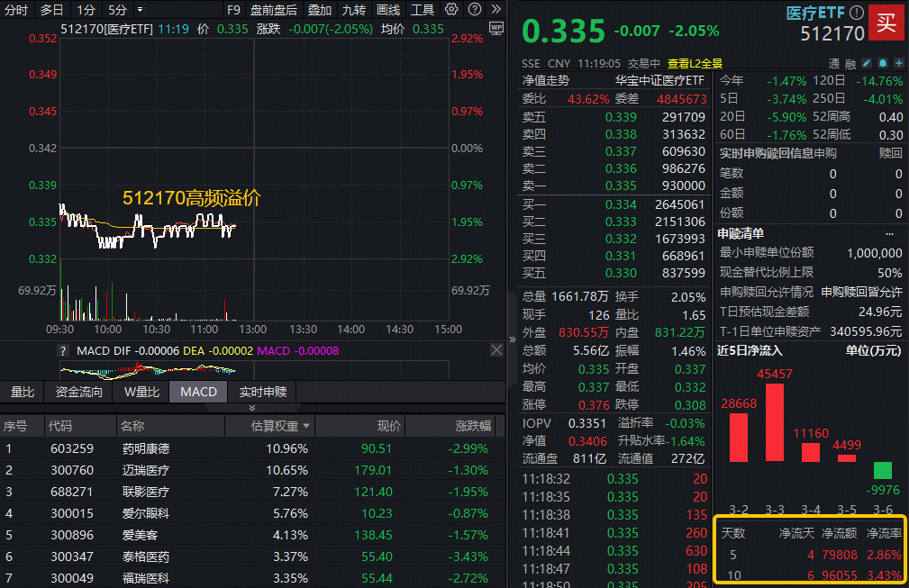Open the help question-mark icon in toolbar
The height and width of the screenshot is (588, 909).
tap(473, 9)
